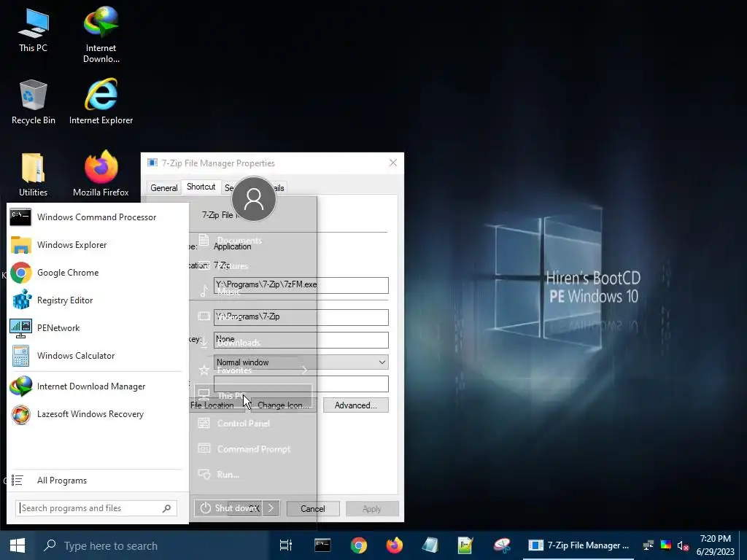747x560 pixels.
Task: Switch to General tab in Properties
Action: click(164, 188)
